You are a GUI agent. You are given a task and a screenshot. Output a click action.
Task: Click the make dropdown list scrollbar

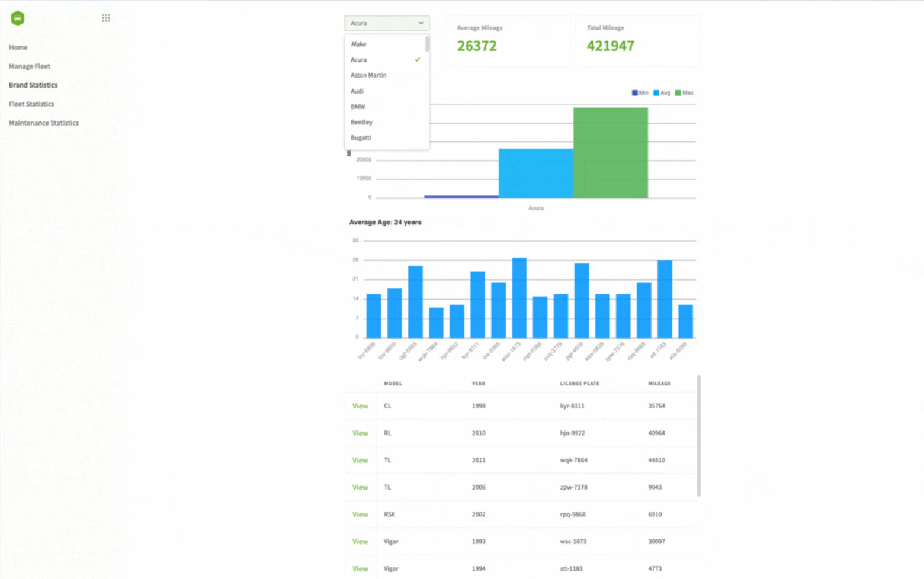(x=427, y=44)
